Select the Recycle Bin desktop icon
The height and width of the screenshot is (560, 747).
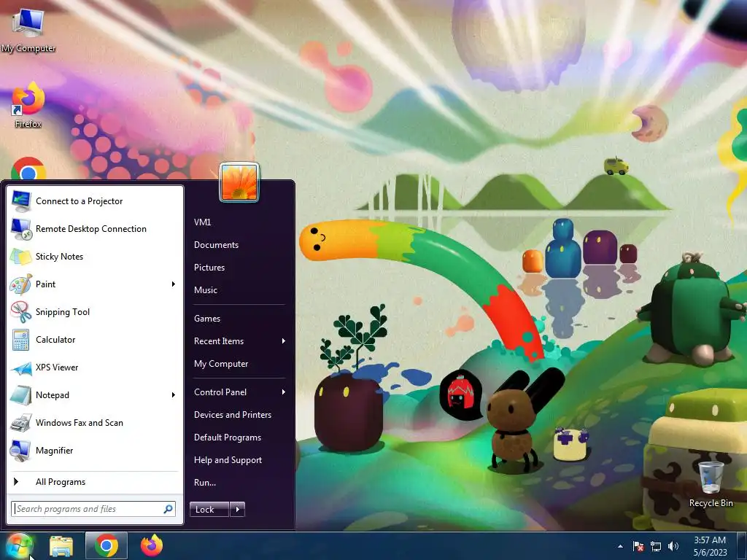coord(711,483)
